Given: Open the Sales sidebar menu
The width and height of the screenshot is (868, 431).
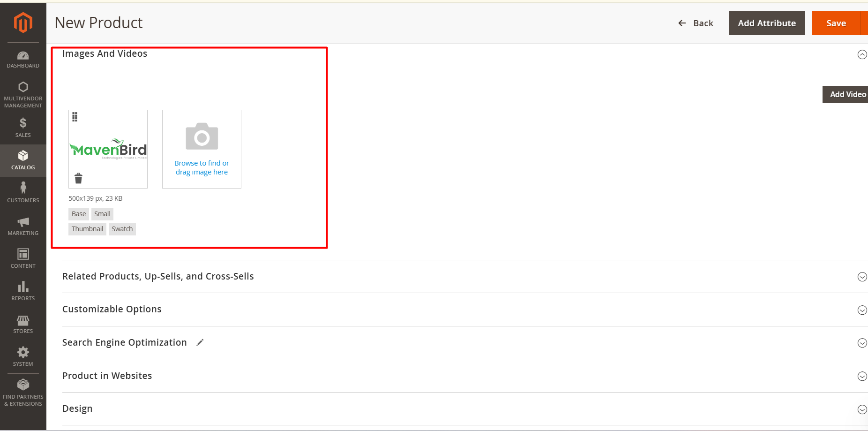Looking at the screenshot, I should tap(23, 128).
